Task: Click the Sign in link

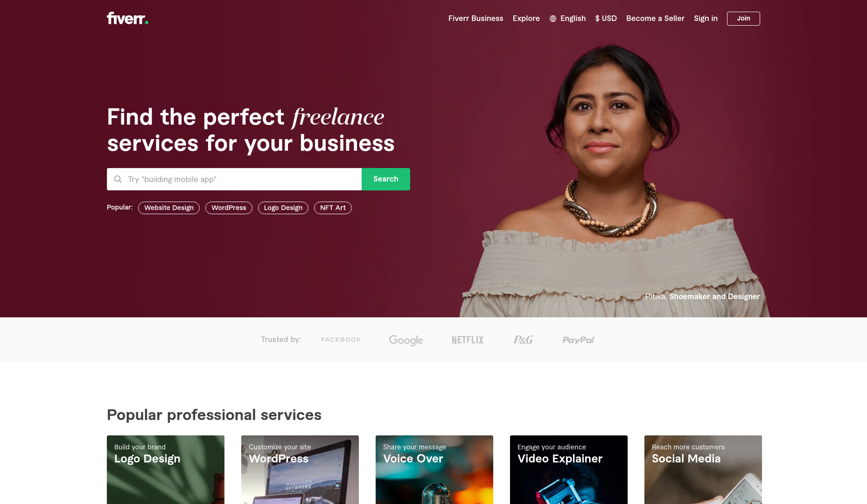Action: (706, 18)
